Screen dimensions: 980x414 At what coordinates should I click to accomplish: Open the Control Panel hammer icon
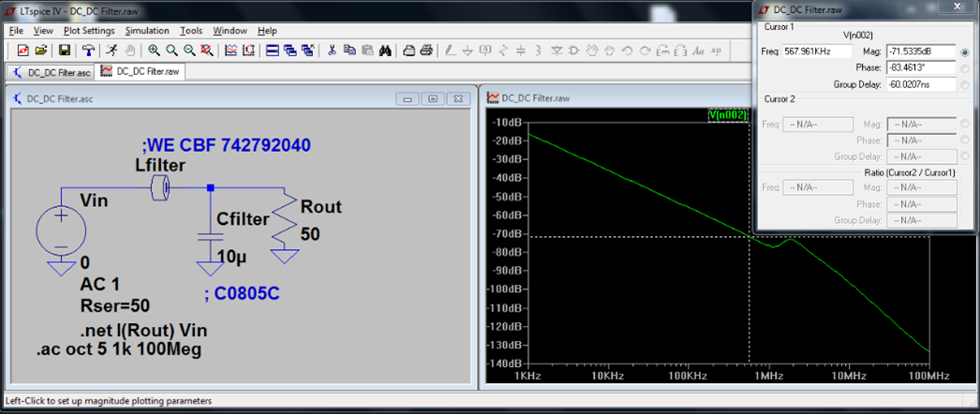coord(88,50)
